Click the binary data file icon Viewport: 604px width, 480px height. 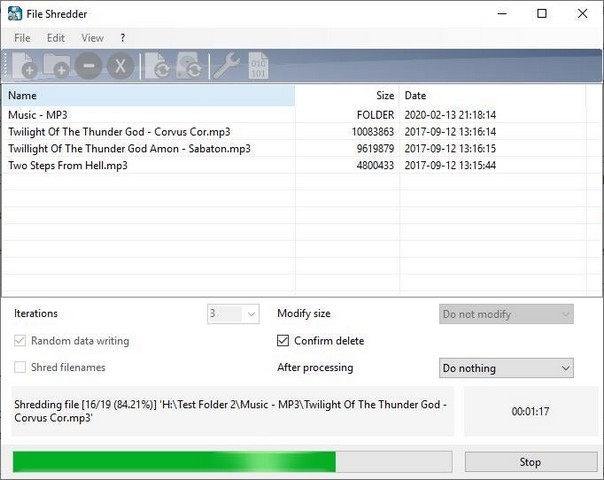(258, 66)
